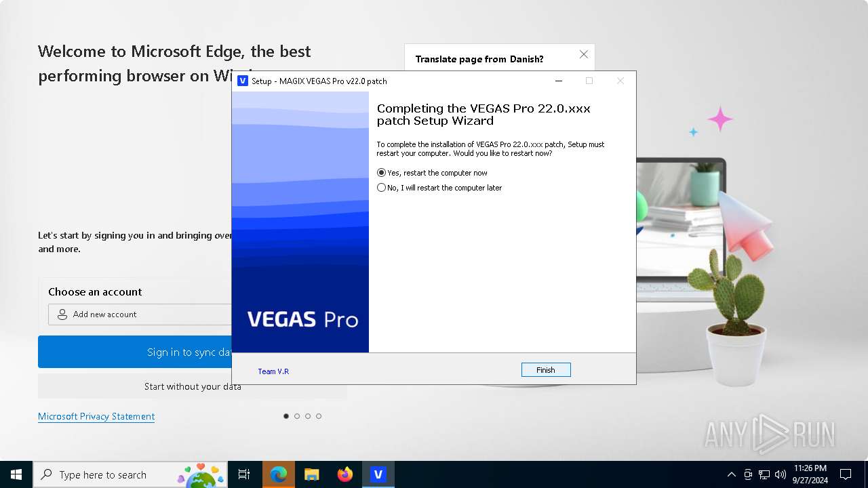This screenshot has width=868, height=488.
Task: Open Microsoft Edge from taskbar
Action: tap(279, 474)
